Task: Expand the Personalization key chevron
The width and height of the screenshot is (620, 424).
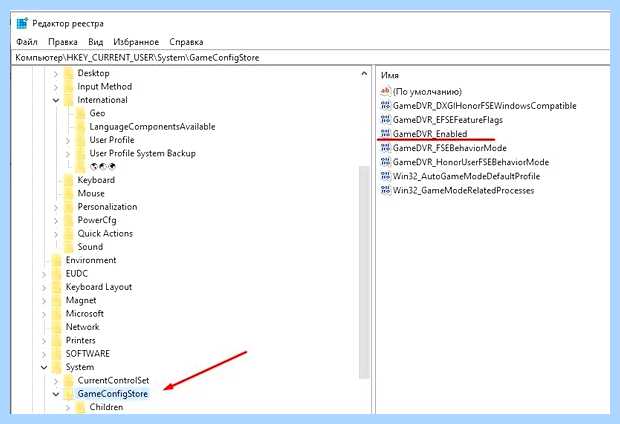Action: click(x=56, y=207)
